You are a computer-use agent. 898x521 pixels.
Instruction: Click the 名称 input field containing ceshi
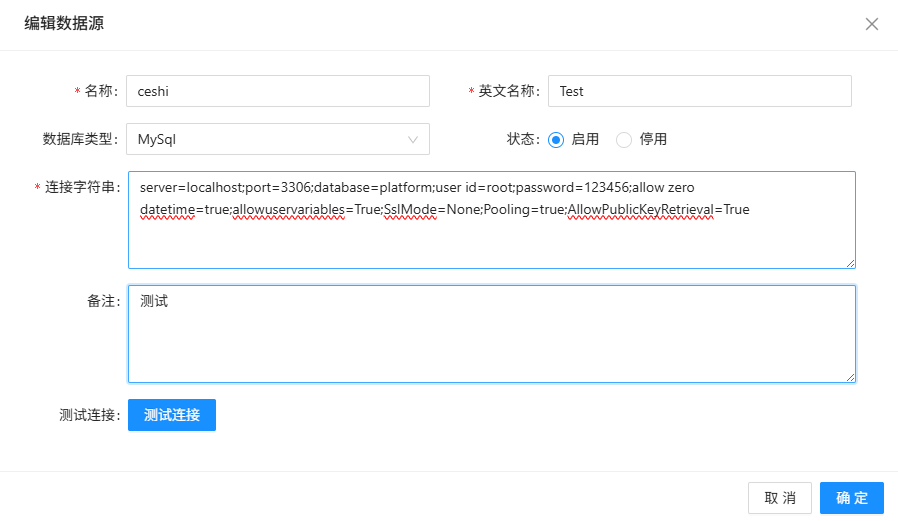point(278,91)
